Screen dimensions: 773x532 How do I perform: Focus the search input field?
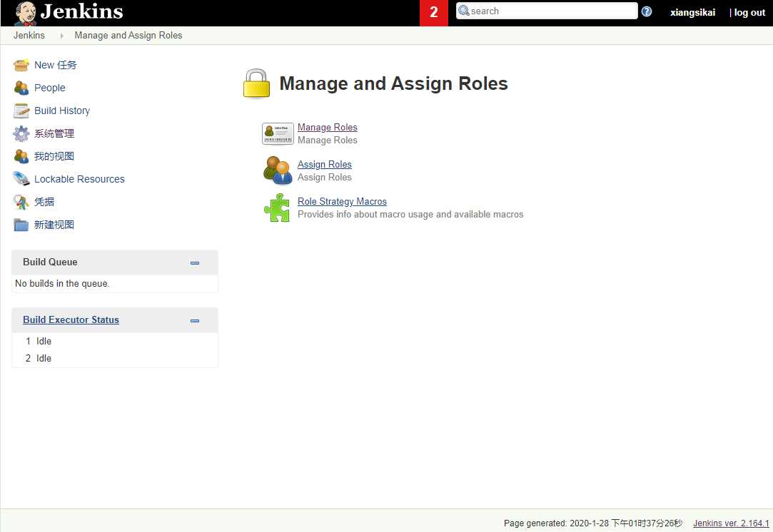547,11
